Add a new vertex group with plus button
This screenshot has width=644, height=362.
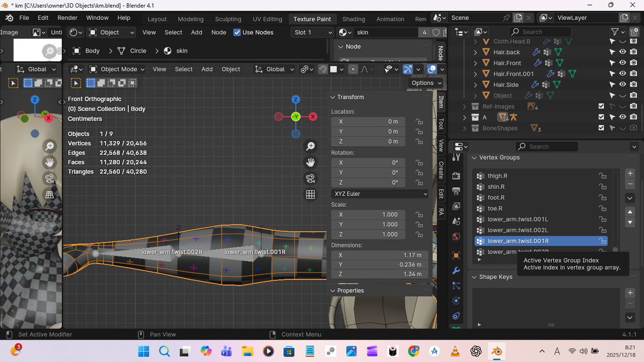(630, 173)
